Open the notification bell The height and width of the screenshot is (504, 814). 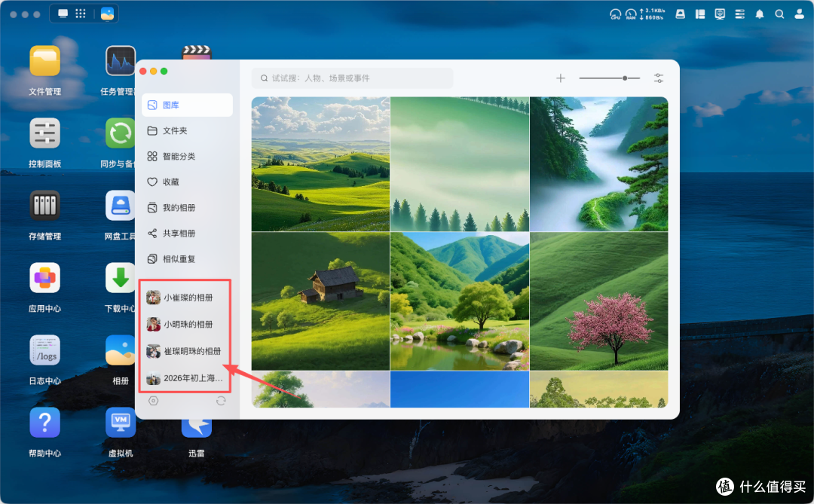(760, 14)
